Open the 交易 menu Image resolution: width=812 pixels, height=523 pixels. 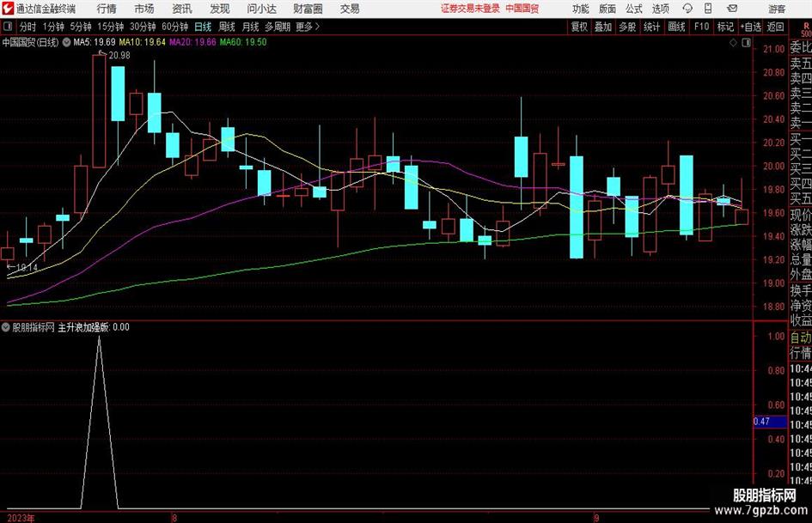click(x=350, y=9)
